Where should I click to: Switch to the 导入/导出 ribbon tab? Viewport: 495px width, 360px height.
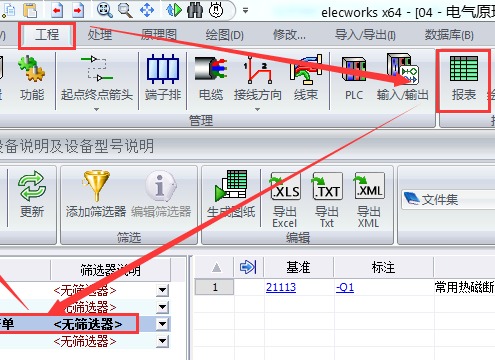coord(365,35)
